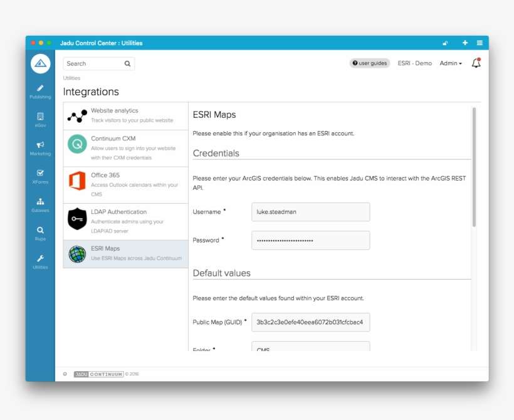Click the Password field label
The image size is (514, 420).
206,240
